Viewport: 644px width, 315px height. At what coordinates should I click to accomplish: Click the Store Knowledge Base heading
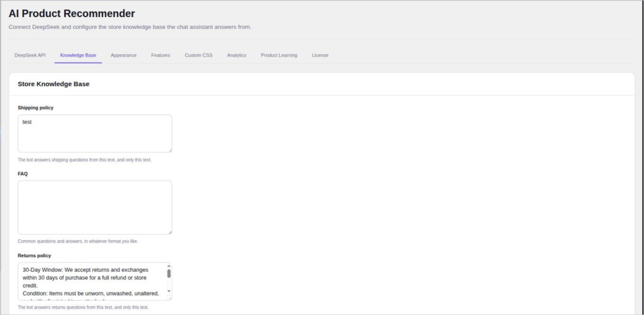[53, 84]
